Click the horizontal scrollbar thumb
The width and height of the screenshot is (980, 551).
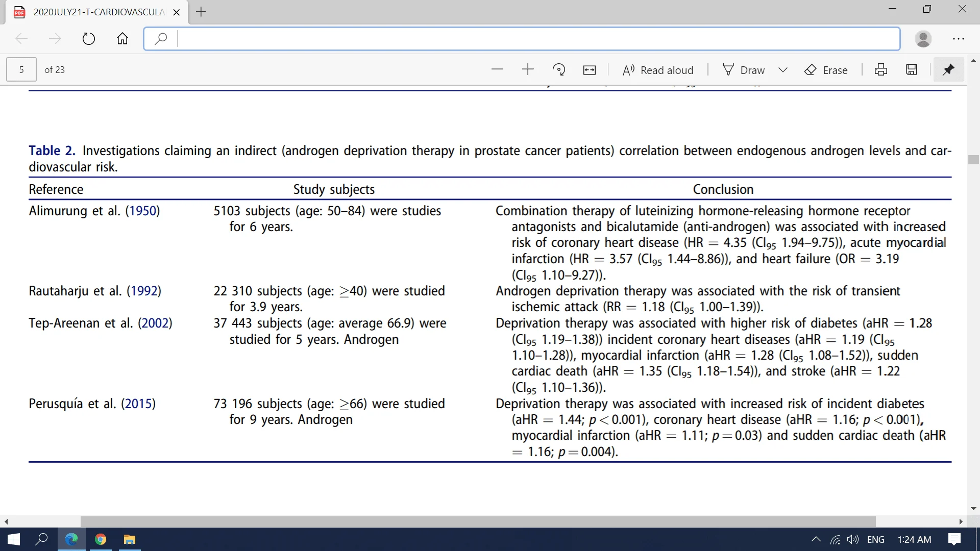pyautogui.click(x=478, y=521)
